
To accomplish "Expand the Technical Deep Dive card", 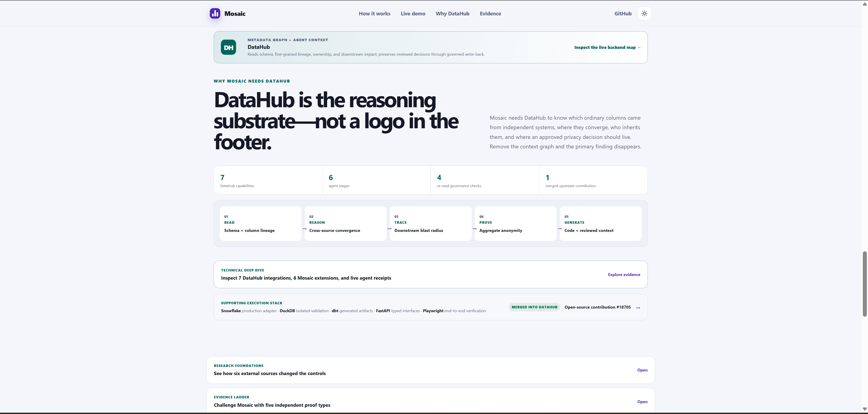I will coord(430,274).
